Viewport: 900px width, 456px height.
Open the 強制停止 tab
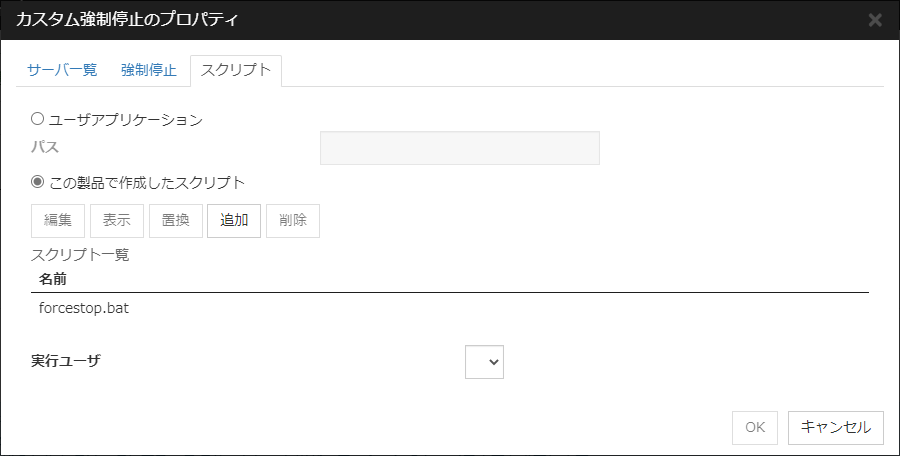(148, 70)
